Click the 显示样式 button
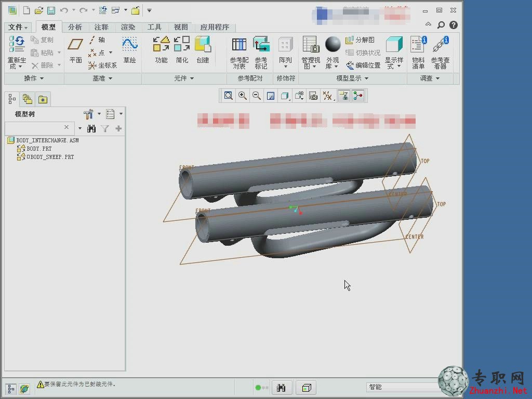Image resolution: width=532 pixels, height=399 pixels. 394,53
